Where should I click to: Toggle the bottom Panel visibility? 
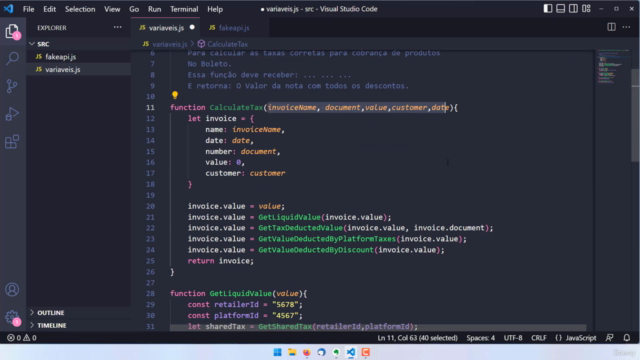[560, 9]
